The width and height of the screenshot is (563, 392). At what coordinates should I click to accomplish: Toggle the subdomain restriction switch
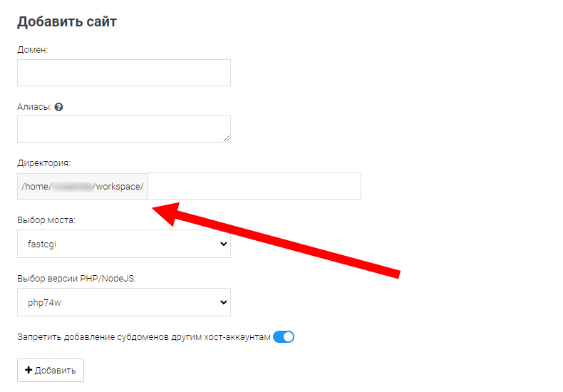pyautogui.click(x=284, y=337)
